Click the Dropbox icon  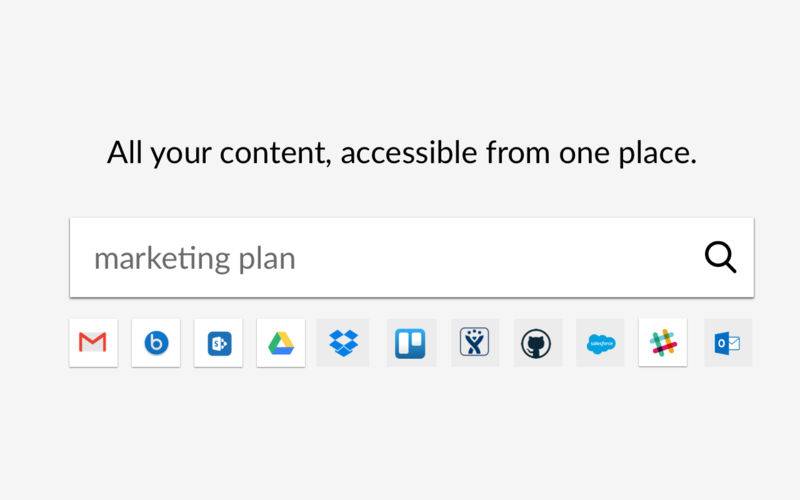click(343, 343)
